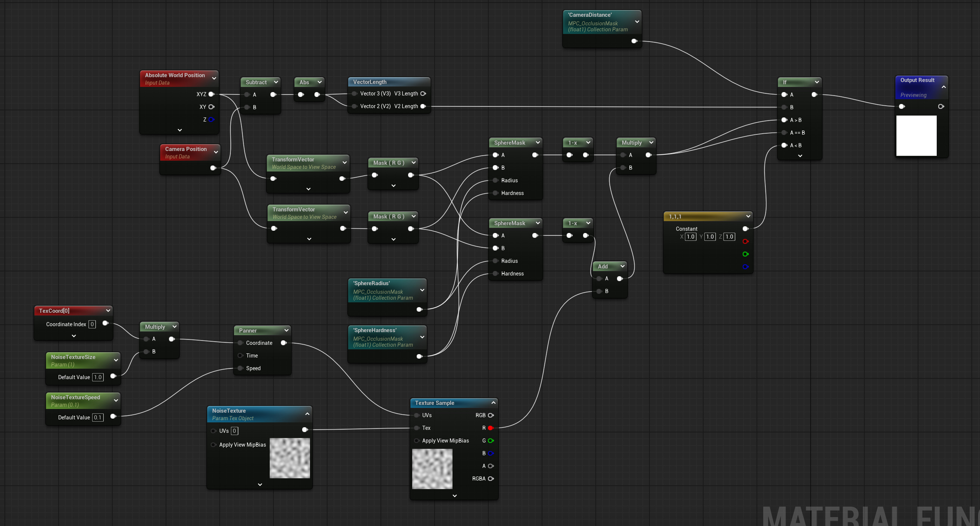
Task: Collapse the Output Result node preview
Action: (944, 87)
